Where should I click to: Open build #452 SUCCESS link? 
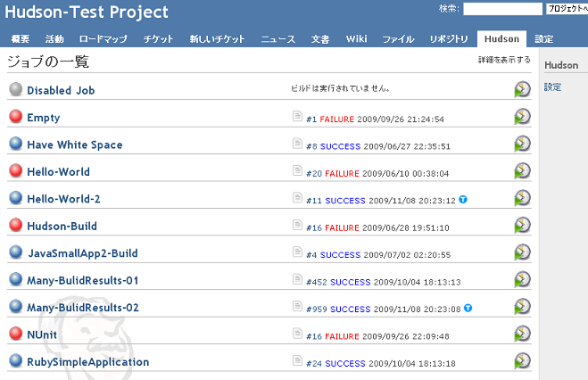point(338,282)
